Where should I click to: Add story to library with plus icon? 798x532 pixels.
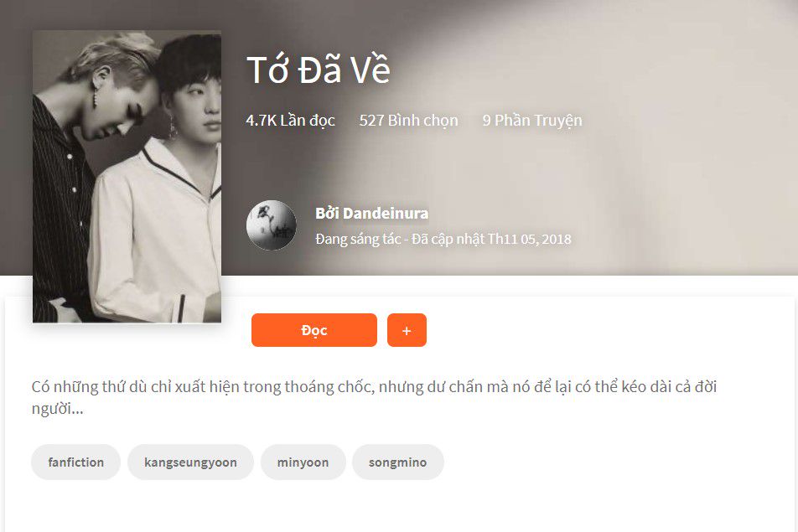(x=407, y=330)
